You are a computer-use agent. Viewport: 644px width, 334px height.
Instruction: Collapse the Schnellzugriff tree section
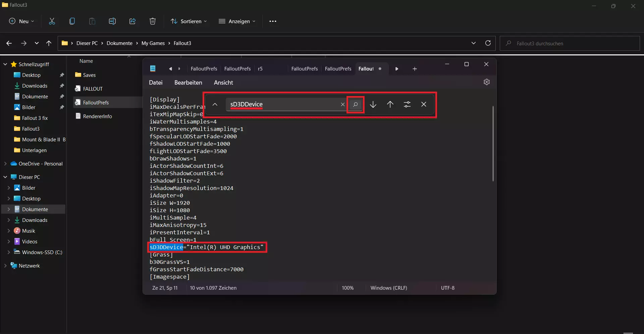tap(5, 64)
